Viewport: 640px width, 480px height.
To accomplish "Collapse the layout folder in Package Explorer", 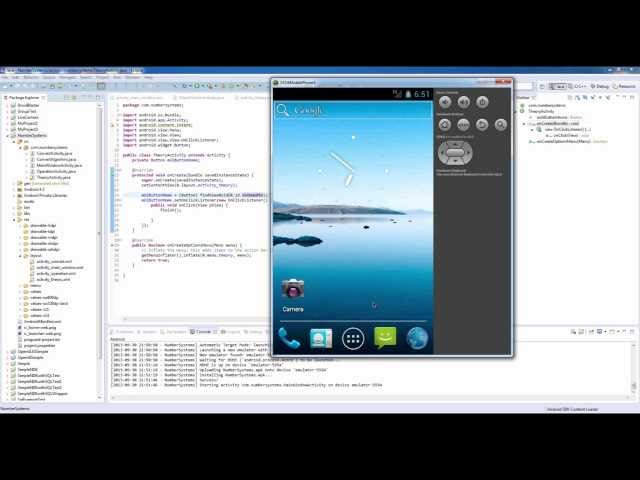I will (20, 256).
